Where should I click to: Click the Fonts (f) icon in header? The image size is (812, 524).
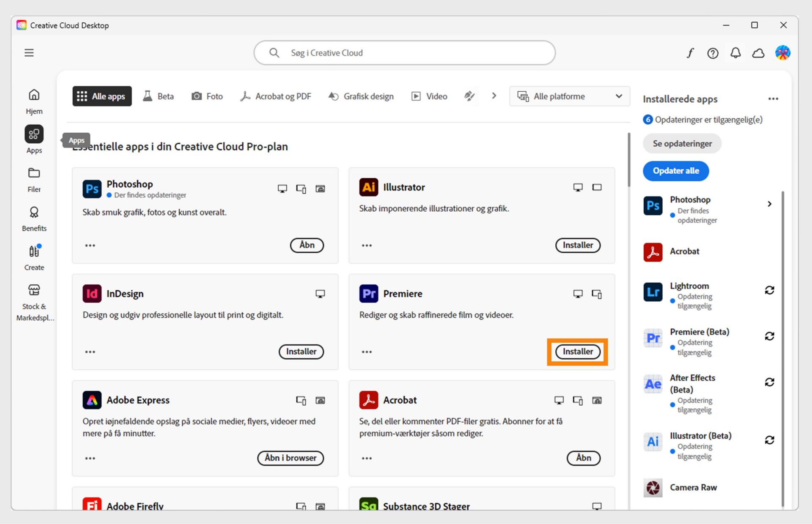690,53
